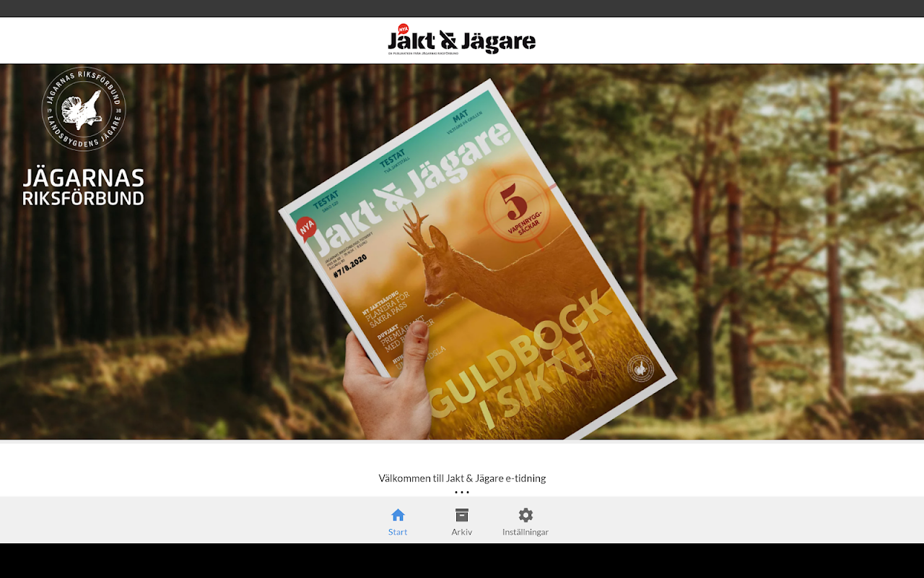Open Inställningar settings tab
Image resolution: width=924 pixels, height=578 pixels.
click(526, 522)
